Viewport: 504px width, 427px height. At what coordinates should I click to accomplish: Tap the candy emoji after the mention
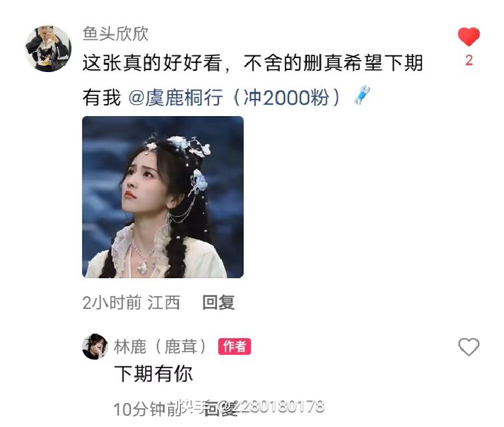pos(362,95)
